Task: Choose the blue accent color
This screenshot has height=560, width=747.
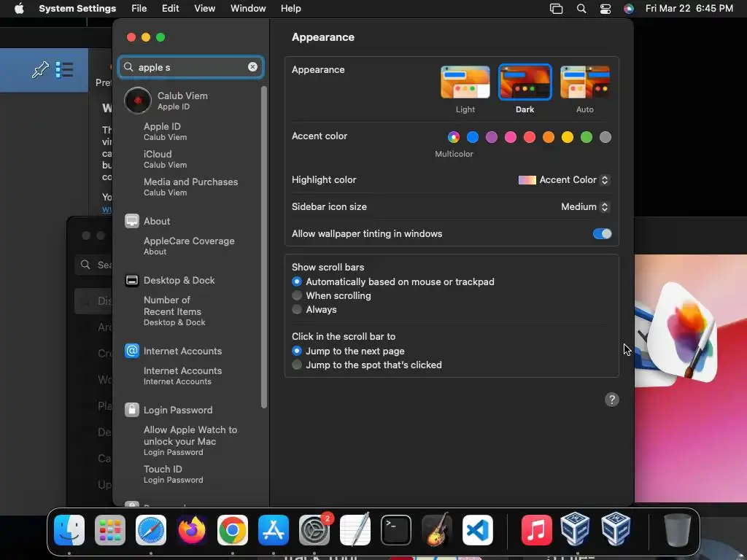Action: tap(473, 137)
